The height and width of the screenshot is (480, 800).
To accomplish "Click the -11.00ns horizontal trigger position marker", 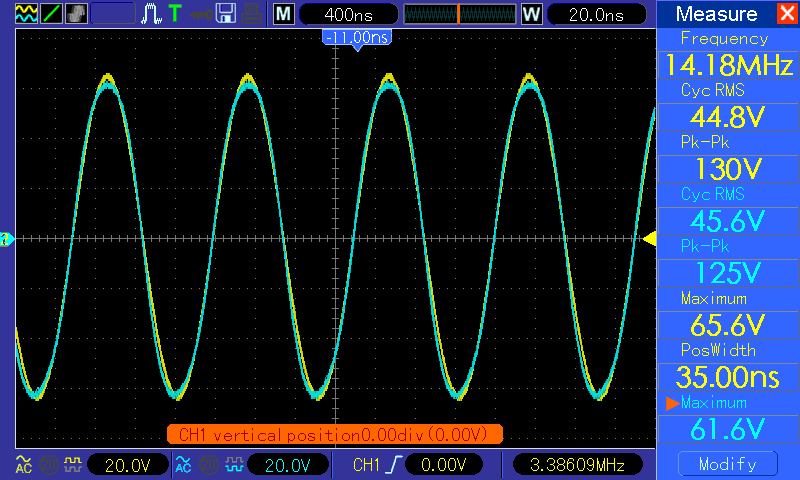I will [356, 37].
